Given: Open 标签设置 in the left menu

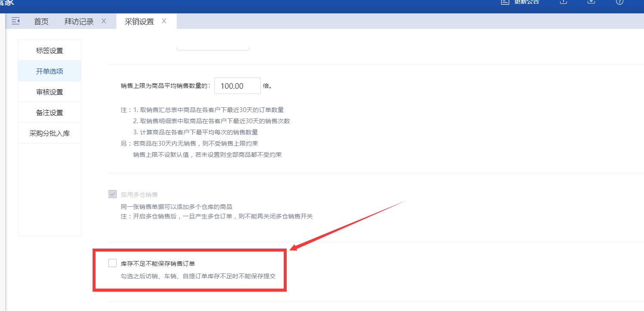Looking at the screenshot, I should point(50,50).
